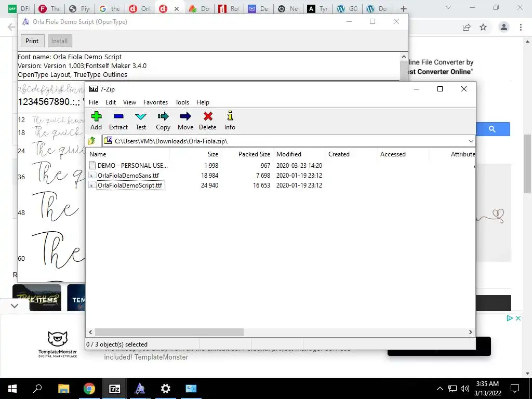This screenshot has width=532, height=399.
Task: Click 7-Zip taskbar icon
Action: (115, 389)
